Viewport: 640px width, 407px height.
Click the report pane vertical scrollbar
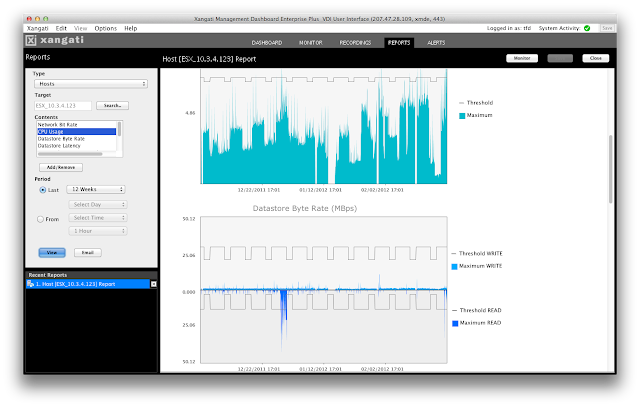(611, 169)
